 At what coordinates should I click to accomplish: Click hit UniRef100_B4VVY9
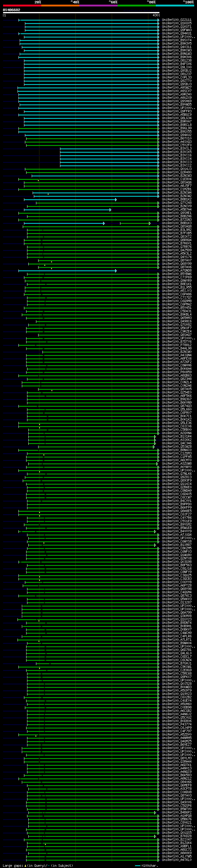[x=177, y=531]
